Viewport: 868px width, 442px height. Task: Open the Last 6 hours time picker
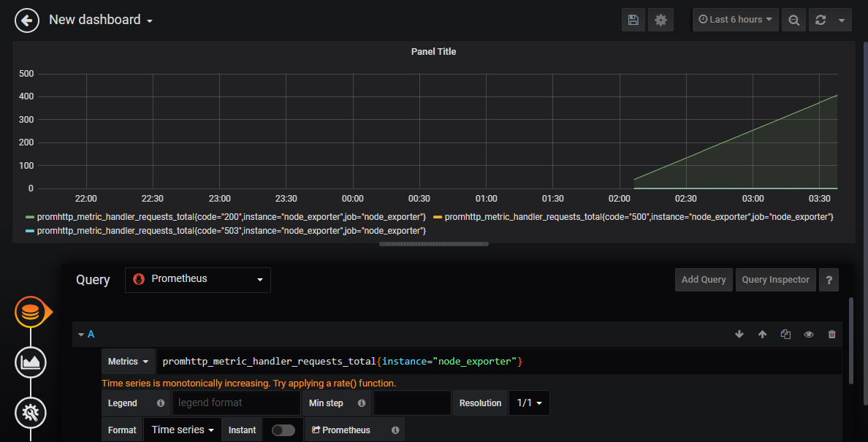pyautogui.click(x=735, y=20)
